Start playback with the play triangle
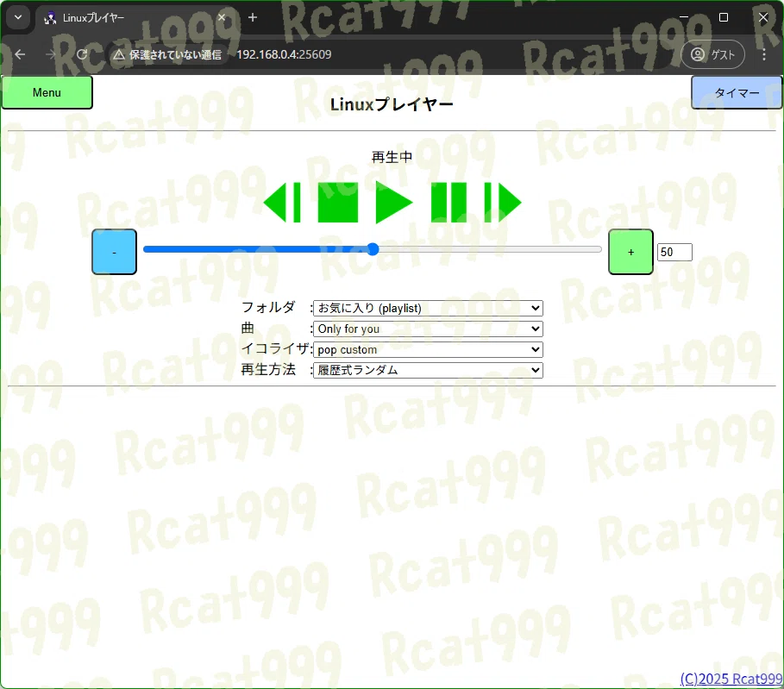The height and width of the screenshot is (689, 784). point(394,203)
